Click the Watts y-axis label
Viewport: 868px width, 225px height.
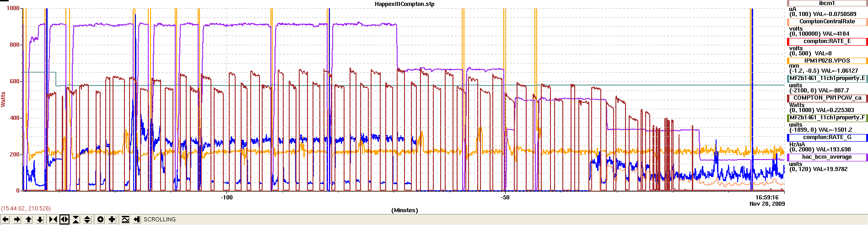coord(3,99)
